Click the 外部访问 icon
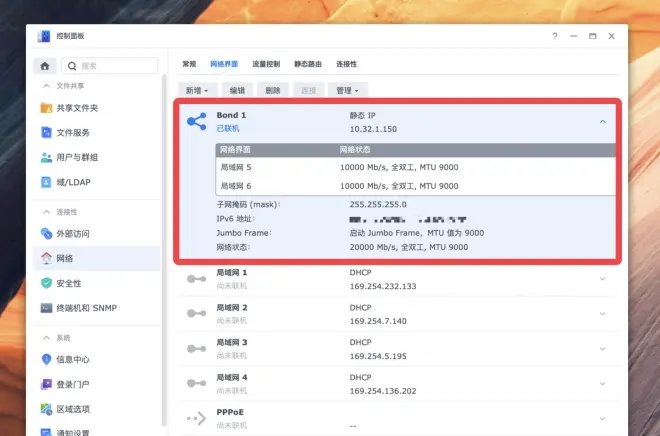Image resolution: width=660 pixels, height=436 pixels. tap(46, 234)
